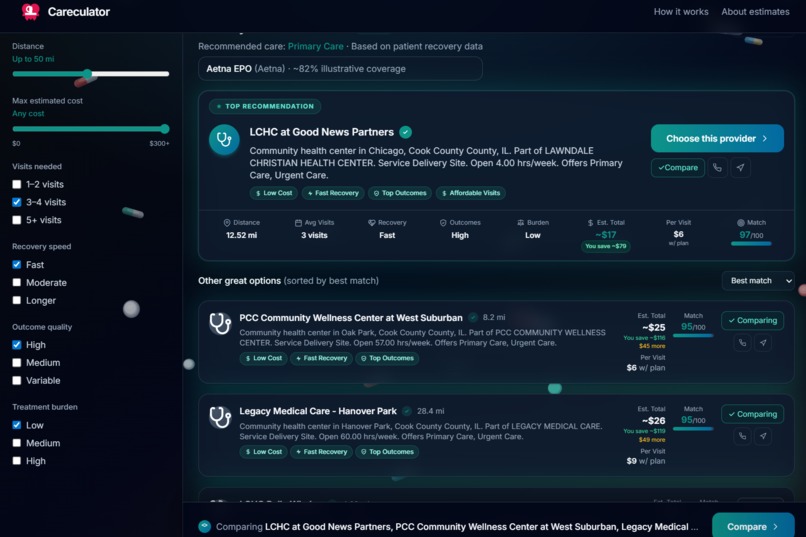Open the Legacy Medical Care - Hanover Park title
The width and height of the screenshot is (806, 537).
pyautogui.click(x=318, y=411)
